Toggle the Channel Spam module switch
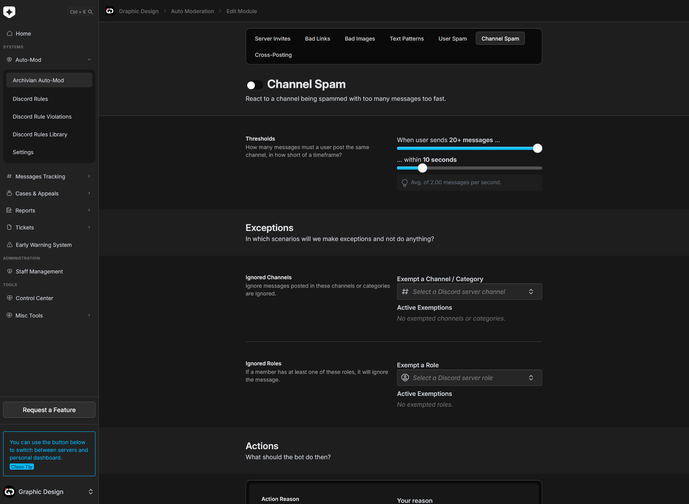 254,85
